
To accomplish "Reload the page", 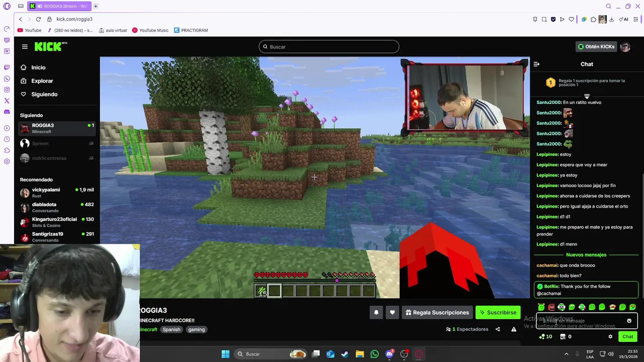I will click(x=38, y=19).
